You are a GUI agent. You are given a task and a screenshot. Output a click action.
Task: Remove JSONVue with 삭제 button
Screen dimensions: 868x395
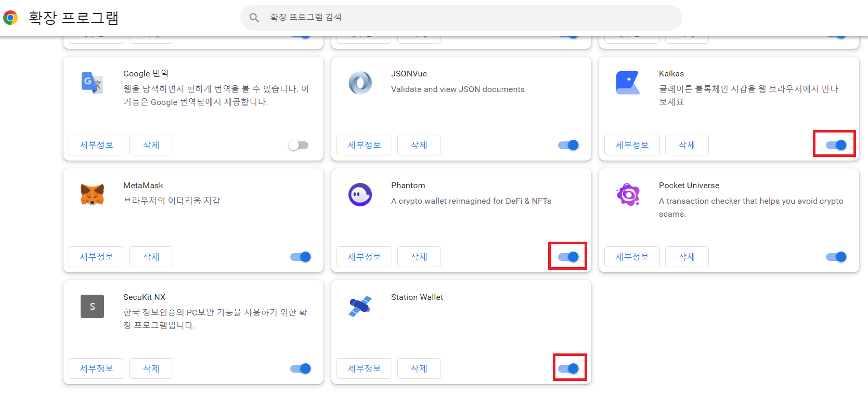pos(419,145)
